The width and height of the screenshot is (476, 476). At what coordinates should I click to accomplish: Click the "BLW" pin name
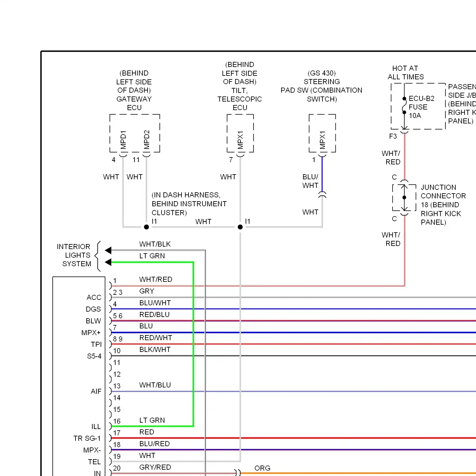click(93, 321)
